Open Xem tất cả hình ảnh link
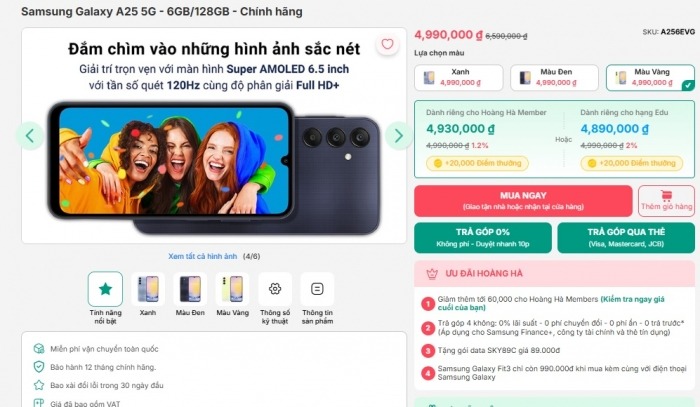This screenshot has height=407, width=700. (203, 256)
